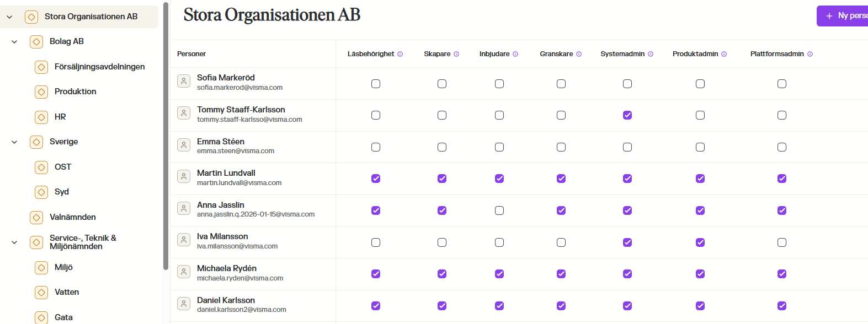Collapse the Stora Organisationen AB tree node
The image size is (868, 324).
9,17
